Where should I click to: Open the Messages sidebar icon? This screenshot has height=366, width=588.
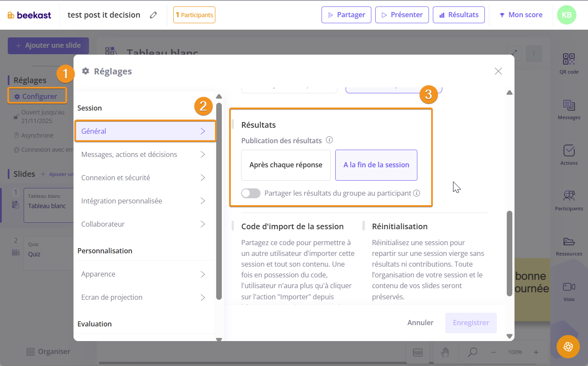569,105
